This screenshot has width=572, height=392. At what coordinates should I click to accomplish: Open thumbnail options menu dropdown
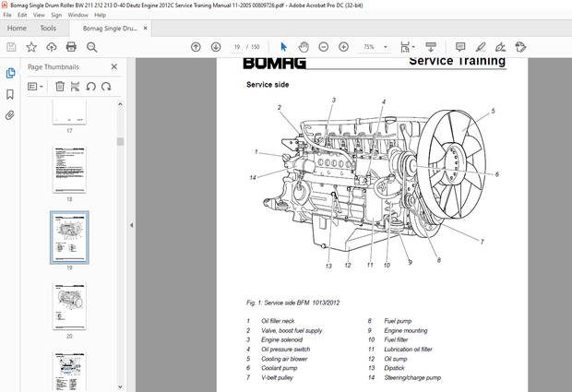(x=35, y=87)
